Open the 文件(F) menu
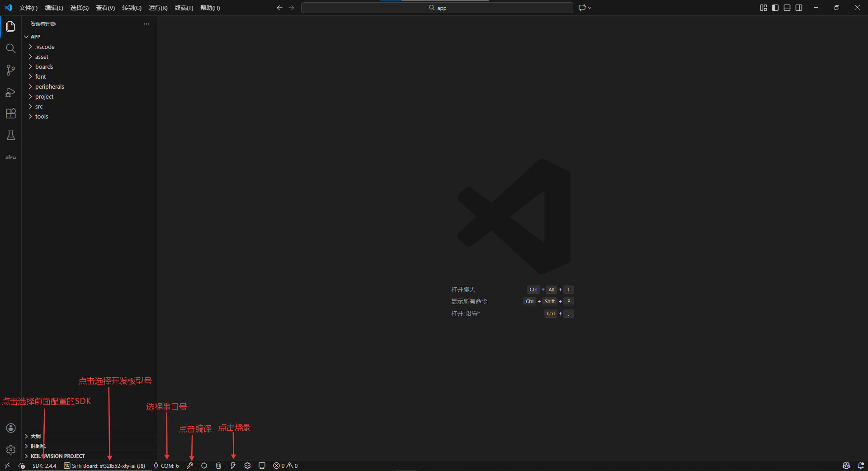 [28, 8]
